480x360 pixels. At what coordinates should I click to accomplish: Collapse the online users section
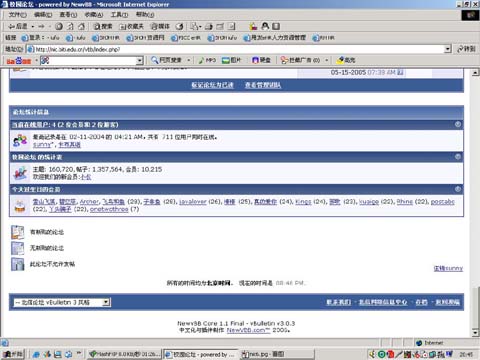click(x=458, y=124)
